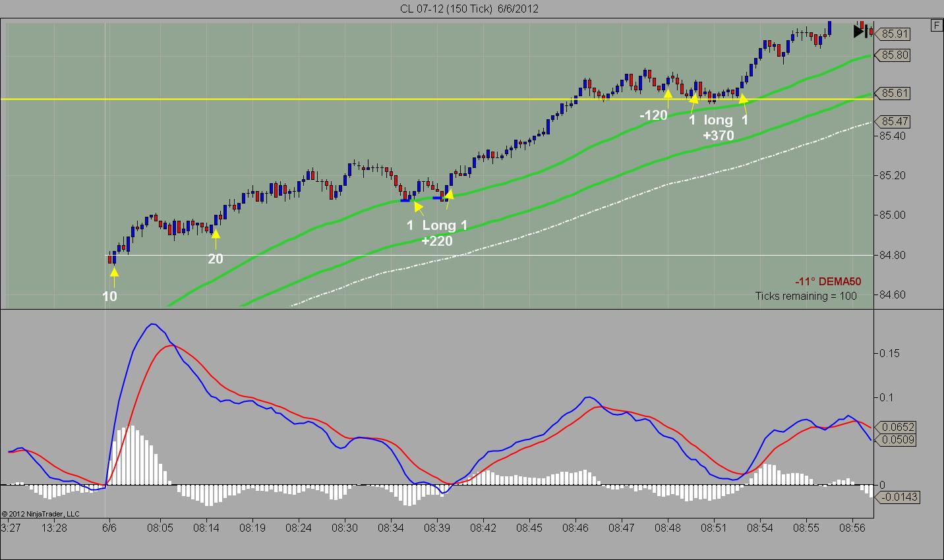Select the 85.47 price marker

893,122
